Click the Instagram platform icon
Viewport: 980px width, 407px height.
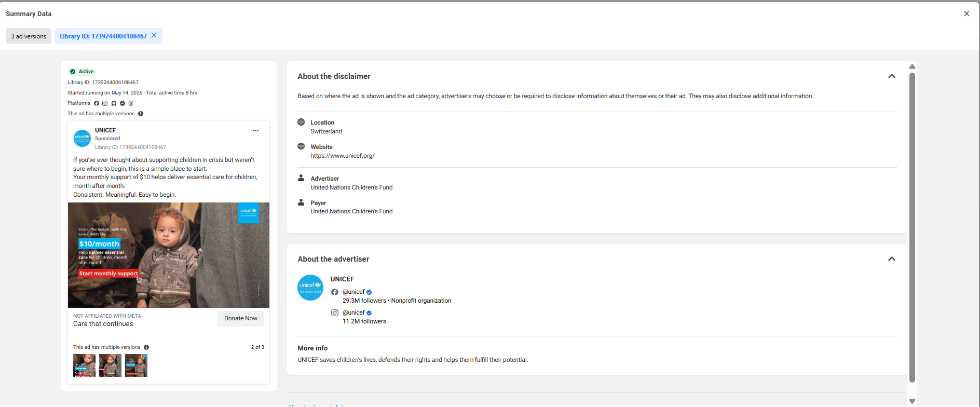(x=105, y=103)
